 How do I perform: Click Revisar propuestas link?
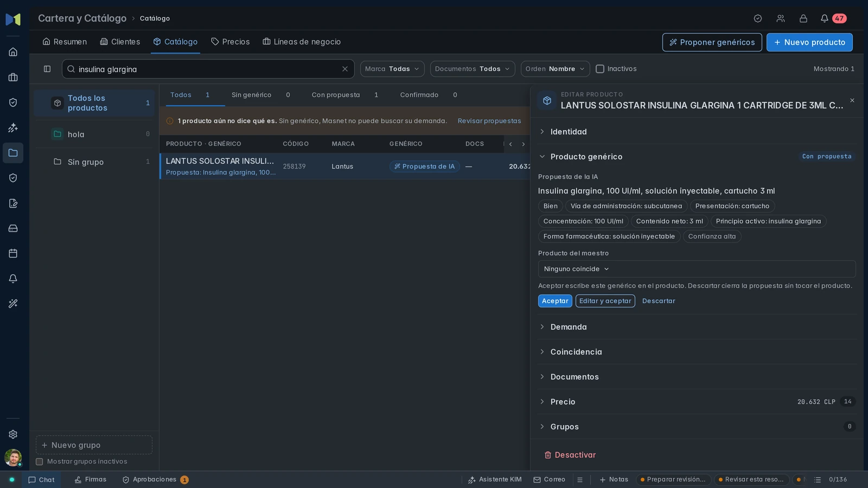(x=489, y=121)
